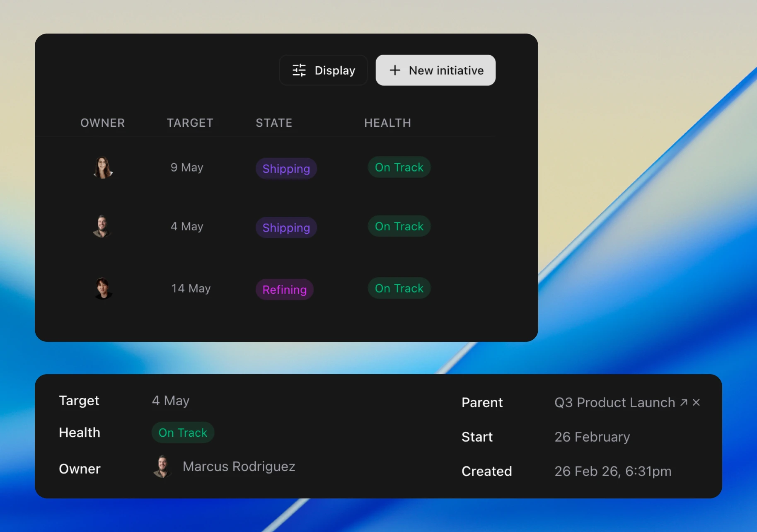Open the woman owner avatar in 9 May row

coord(103,167)
